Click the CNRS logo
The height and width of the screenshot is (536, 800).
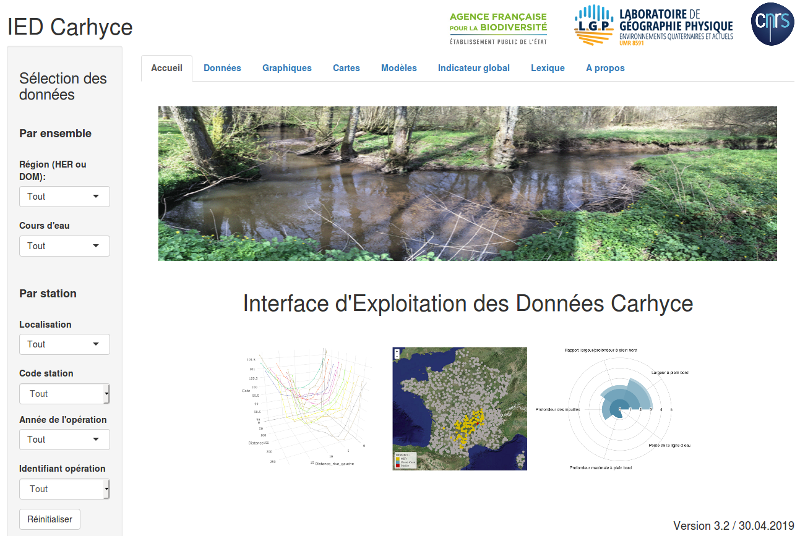pos(770,24)
